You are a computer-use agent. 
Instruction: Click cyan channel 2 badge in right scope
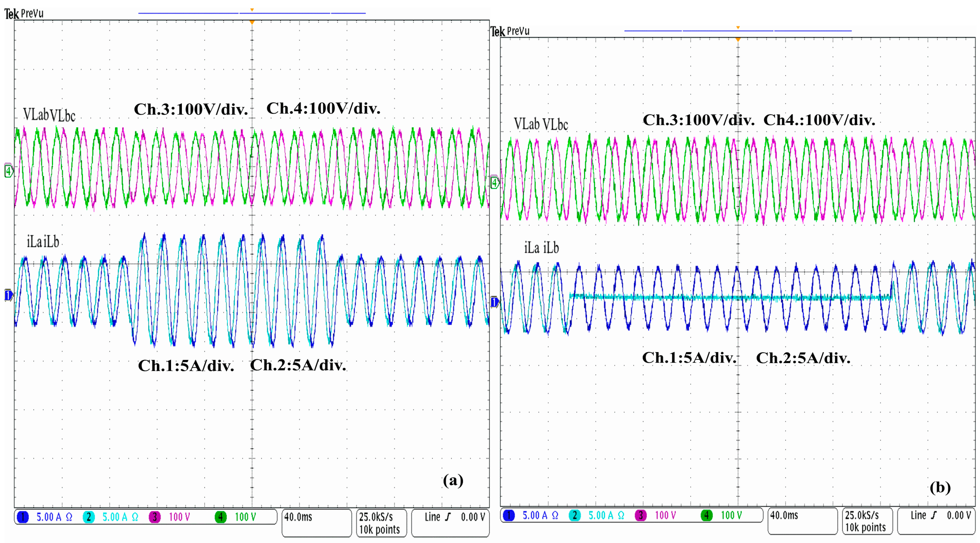tap(574, 515)
